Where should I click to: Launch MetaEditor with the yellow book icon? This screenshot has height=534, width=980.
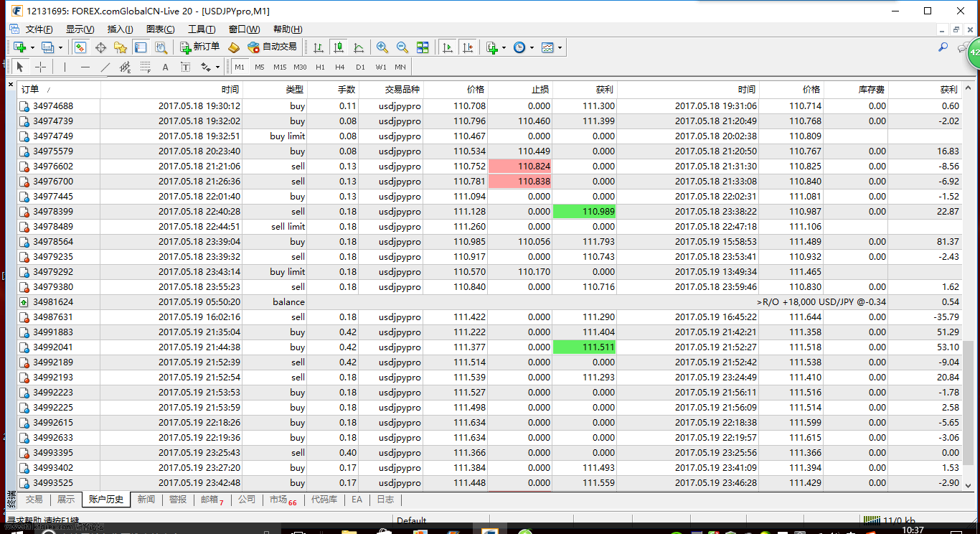pos(234,47)
